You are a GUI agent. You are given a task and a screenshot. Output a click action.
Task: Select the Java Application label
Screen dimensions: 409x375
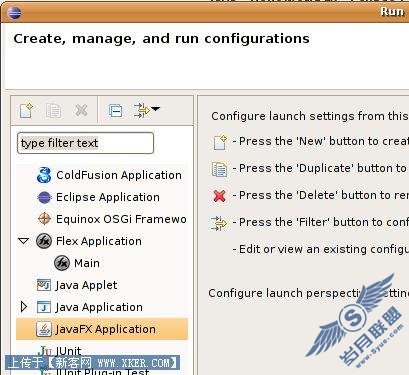tap(99, 307)
